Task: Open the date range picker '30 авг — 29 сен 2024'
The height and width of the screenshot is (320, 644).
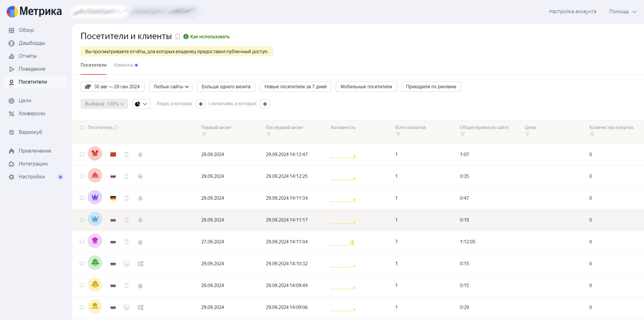Action: (113, 87)
